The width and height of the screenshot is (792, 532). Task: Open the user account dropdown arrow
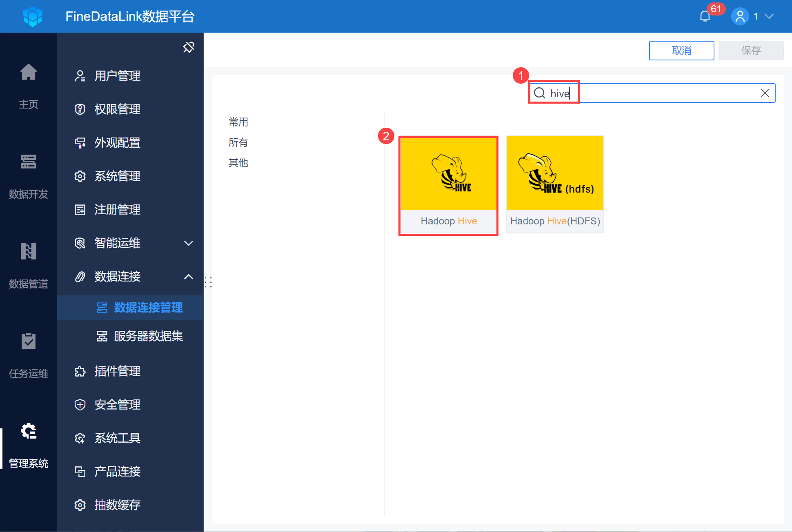(769, 16)
